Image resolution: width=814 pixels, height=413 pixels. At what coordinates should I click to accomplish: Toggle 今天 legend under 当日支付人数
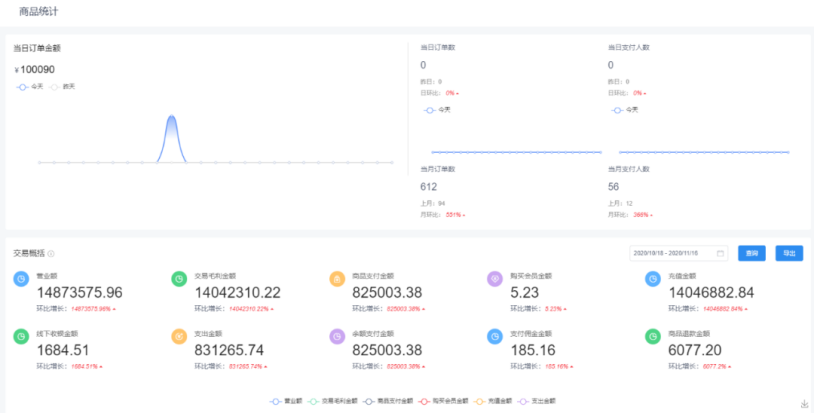(625, 110)
